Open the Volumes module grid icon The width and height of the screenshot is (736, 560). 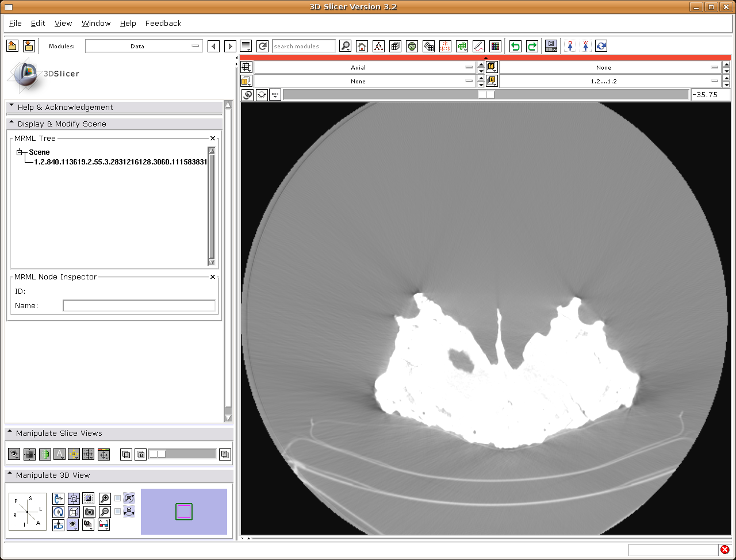(x=395, y=46)
